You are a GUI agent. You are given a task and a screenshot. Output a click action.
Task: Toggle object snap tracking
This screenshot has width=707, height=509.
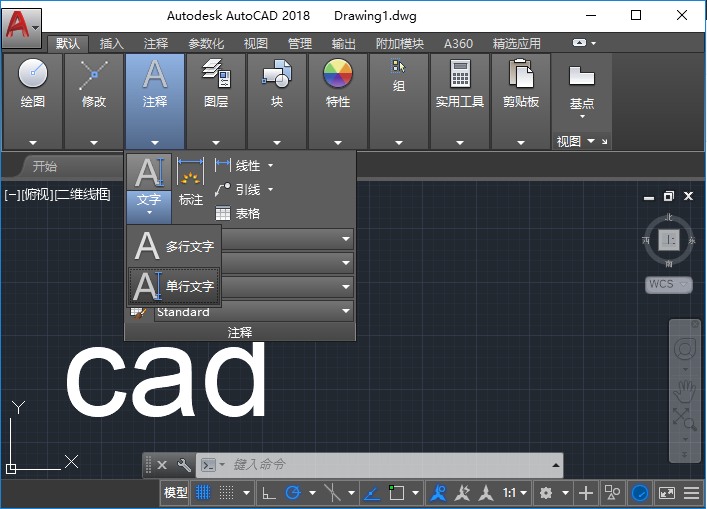(x=372, y=493)
